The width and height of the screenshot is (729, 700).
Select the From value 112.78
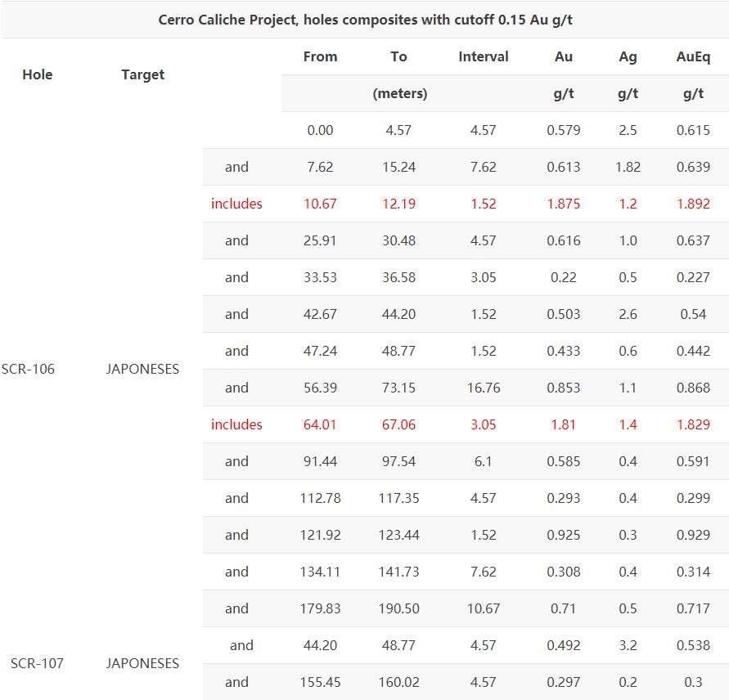320,498
